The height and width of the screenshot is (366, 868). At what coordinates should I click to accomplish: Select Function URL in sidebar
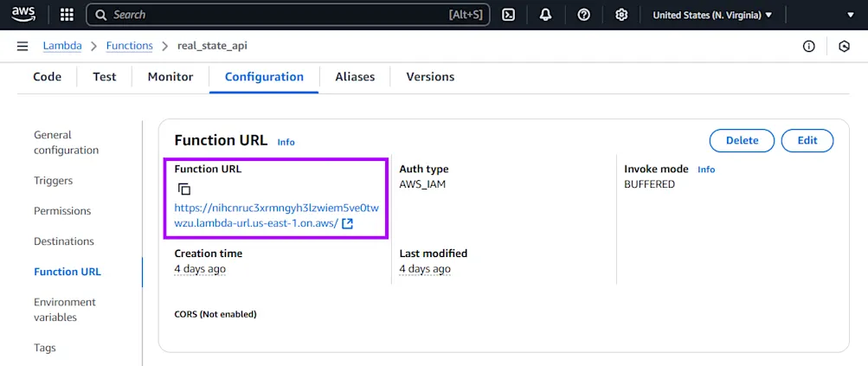(x=68, y=272)
